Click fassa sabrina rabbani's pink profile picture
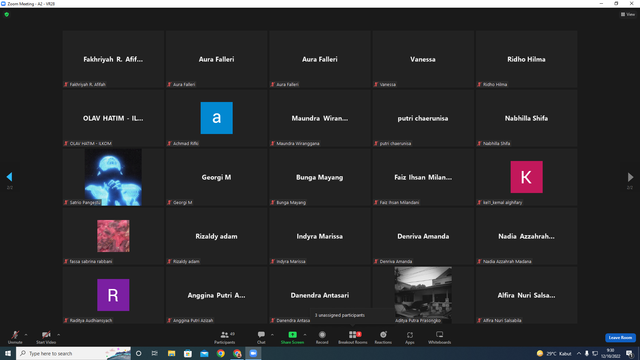Image resolution: width=640 pixels, height=360 pixels. pyautogui.click(x=113, y=236)
